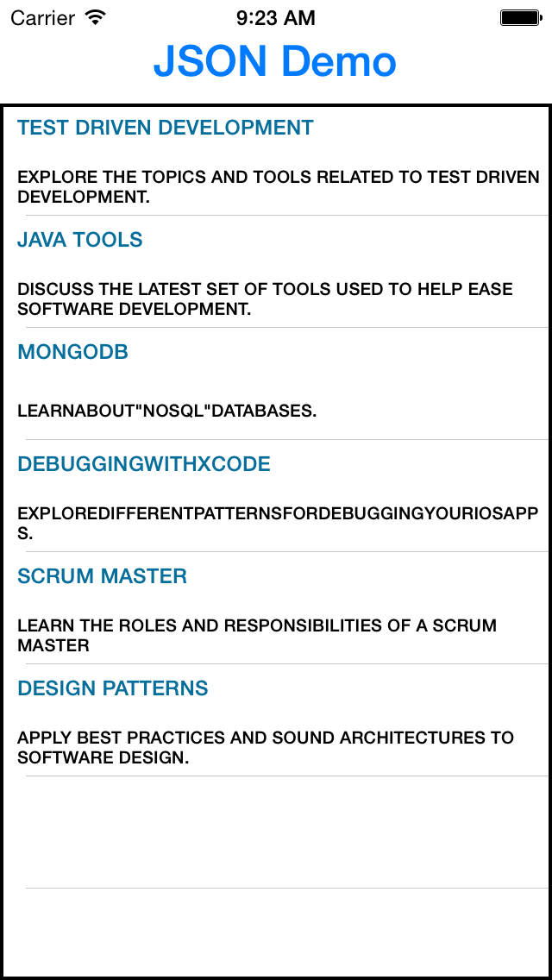Open the DESIGN PATTERNS entry

pyautogui.click(x=112, y=688)
